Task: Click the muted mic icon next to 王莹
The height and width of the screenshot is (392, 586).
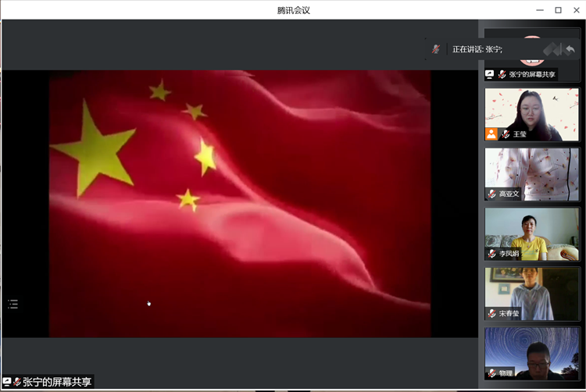Action: pyautogui.click(x=506, y=134)
